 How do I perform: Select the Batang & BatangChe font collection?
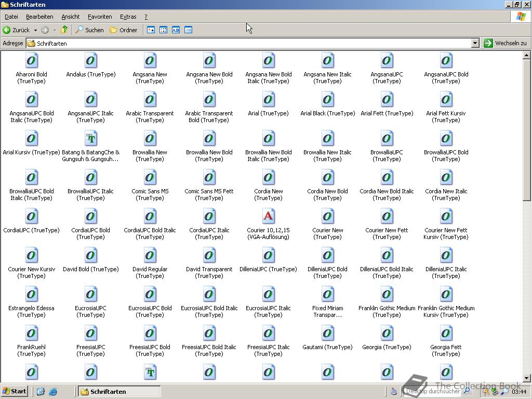coord(90,139)
